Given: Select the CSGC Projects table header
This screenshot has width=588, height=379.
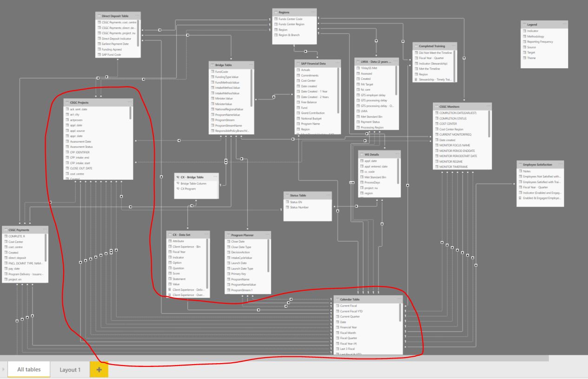Looking at the screenshot, I should tap(99, 102).
